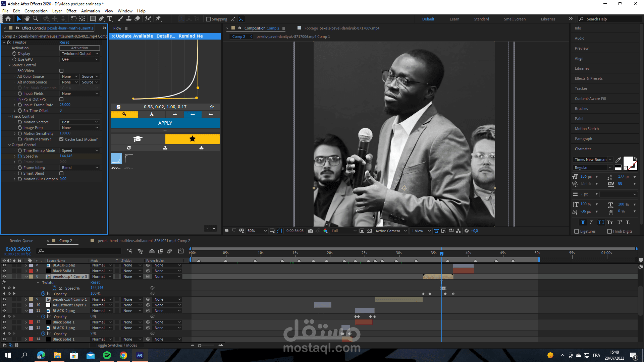Toggle the 360 Video checkbox
This screenshot has height=362, width=644.
pyautogui.click(x=61, y=71)
